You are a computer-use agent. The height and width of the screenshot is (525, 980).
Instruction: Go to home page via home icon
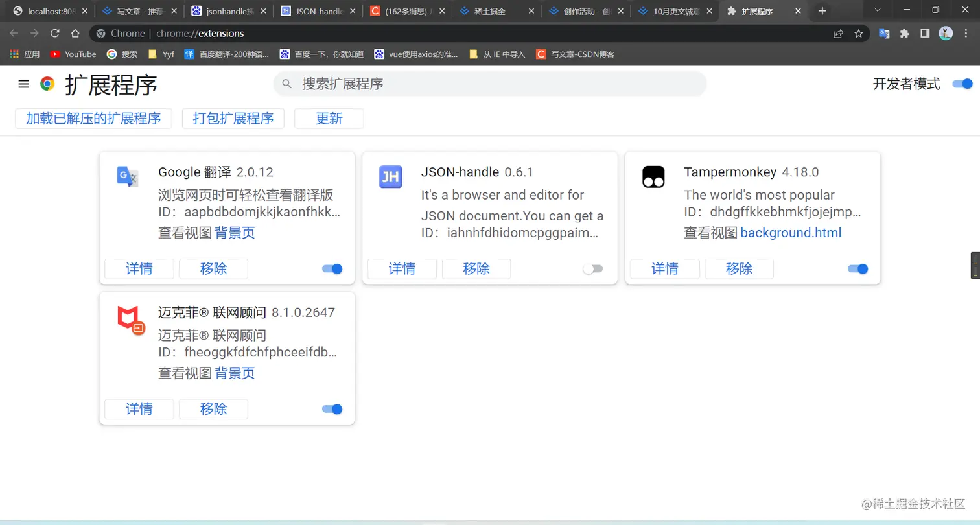75,33
